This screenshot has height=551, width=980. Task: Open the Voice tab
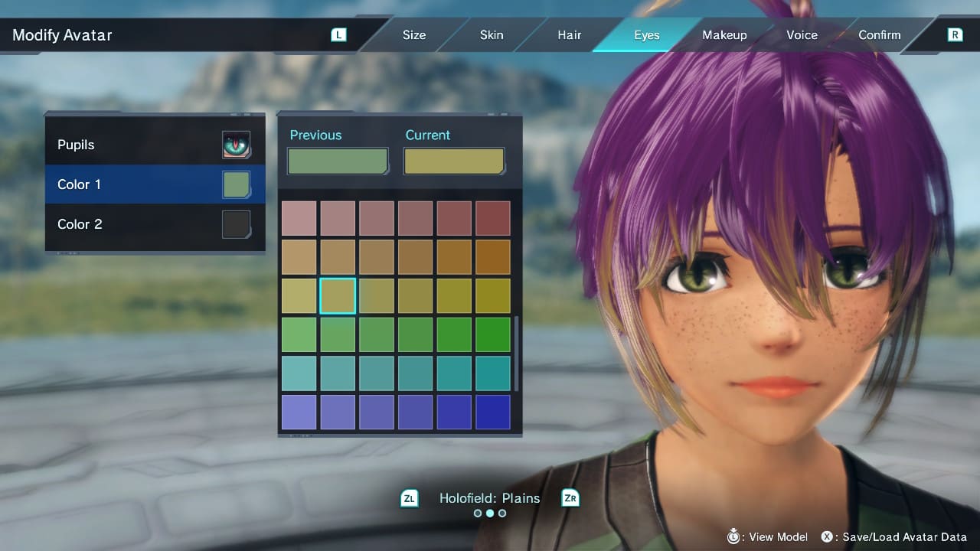(802, 35)
